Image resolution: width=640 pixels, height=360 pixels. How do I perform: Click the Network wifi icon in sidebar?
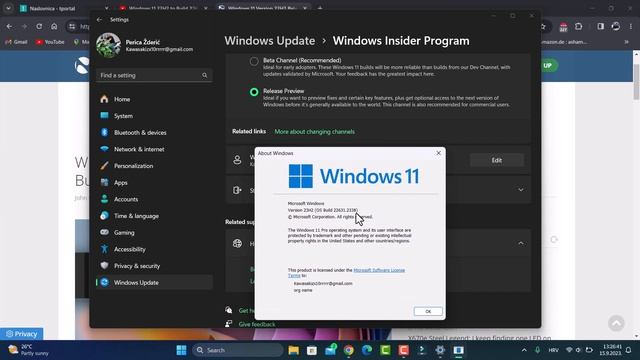tap(104, 149)
